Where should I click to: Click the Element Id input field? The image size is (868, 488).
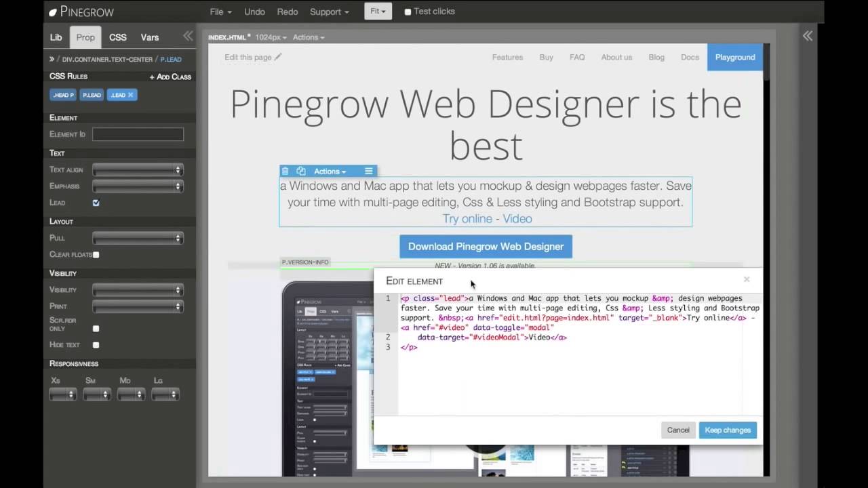[138, 134]
